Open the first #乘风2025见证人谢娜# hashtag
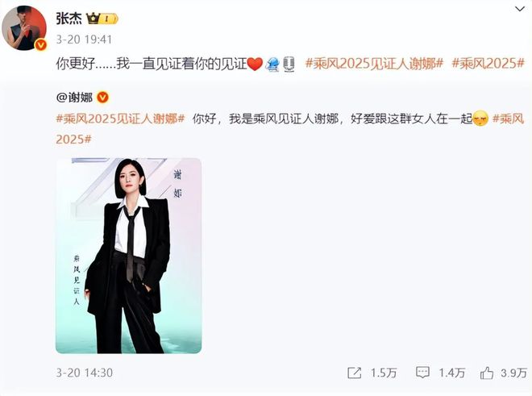Image resolution: width=532 pixels, height=396 pixels. pos(375,64)
